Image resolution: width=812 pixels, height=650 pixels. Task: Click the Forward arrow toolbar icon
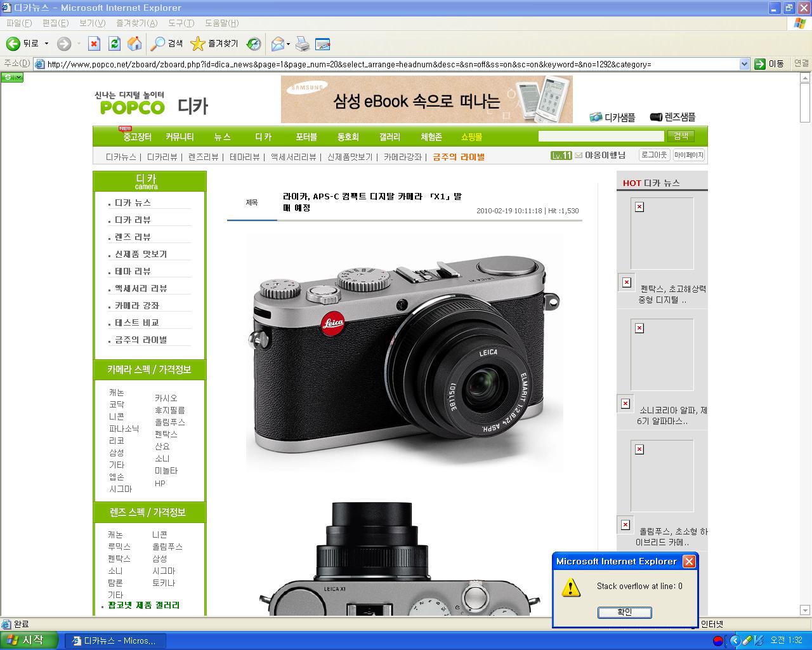64,44
